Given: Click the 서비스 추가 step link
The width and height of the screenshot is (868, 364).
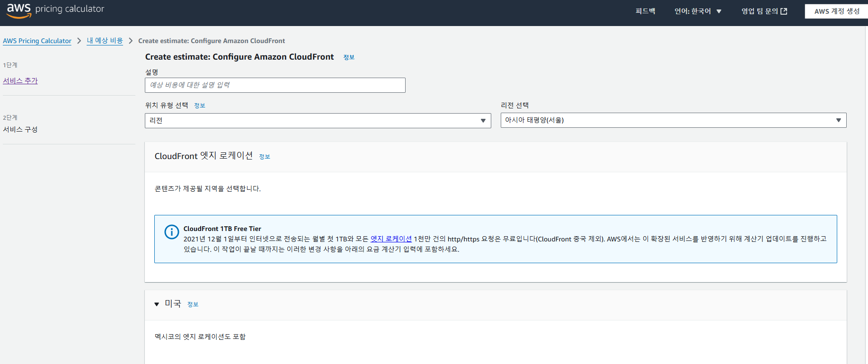Looking at the screenshot, I should click(20, 81).
